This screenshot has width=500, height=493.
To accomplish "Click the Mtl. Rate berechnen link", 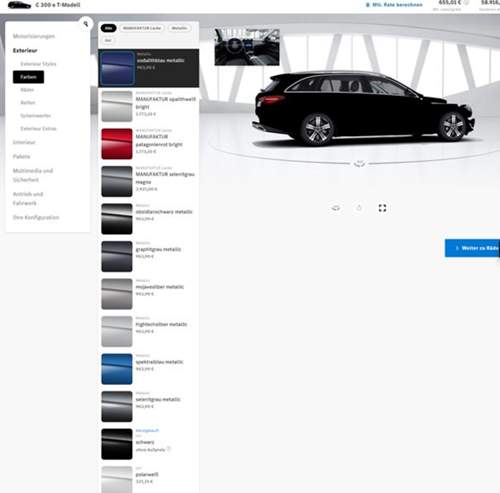I will coord(394,5).
